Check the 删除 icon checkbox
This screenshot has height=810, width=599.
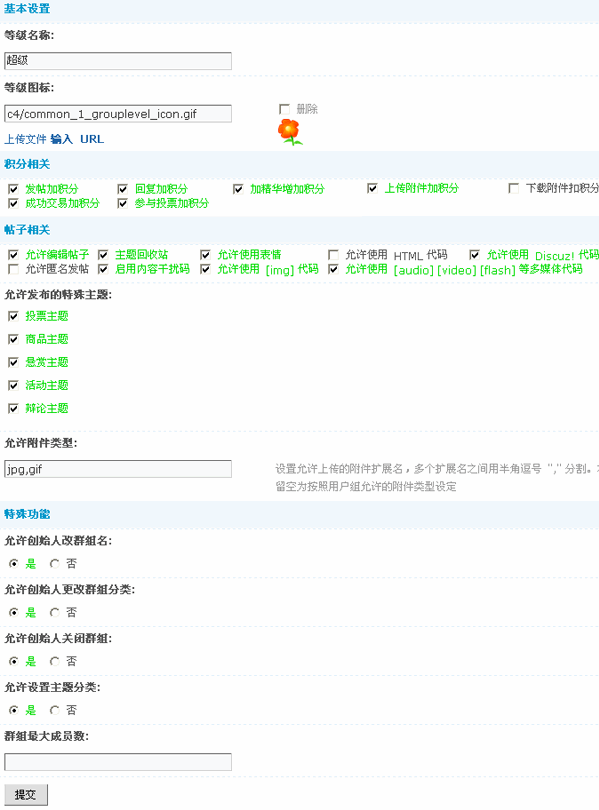tap(284, 109)
